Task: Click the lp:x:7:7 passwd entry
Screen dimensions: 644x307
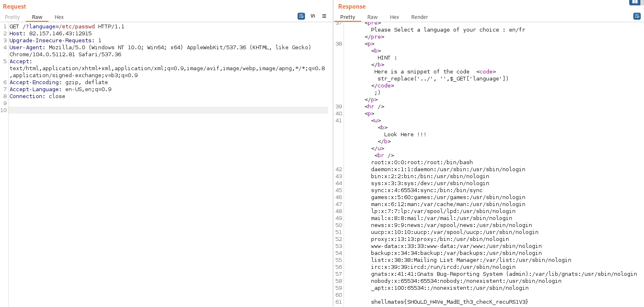Action: point(443,211)
